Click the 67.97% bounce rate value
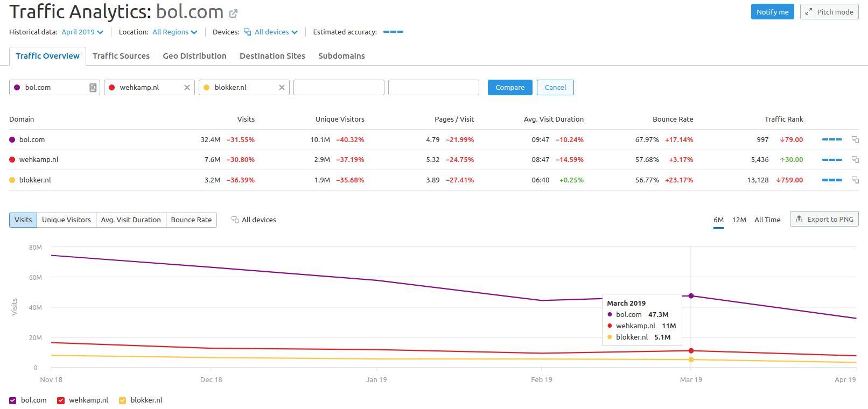Image resolution: width=868 pixels, height=409 pixels. click(647, 140)
